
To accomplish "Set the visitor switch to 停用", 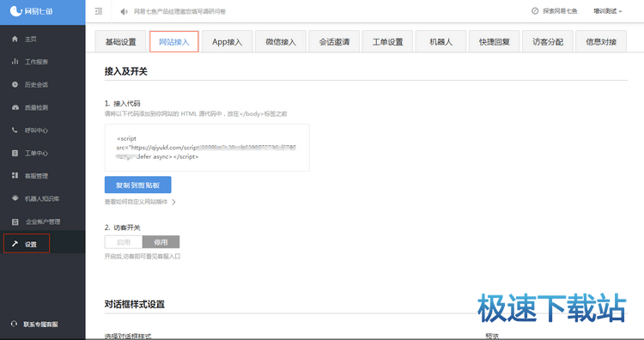I will pos(161,242).
